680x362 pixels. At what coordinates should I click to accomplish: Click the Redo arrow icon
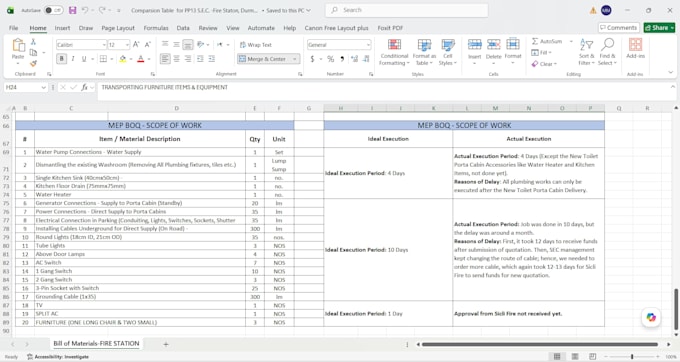click(102, 10)
